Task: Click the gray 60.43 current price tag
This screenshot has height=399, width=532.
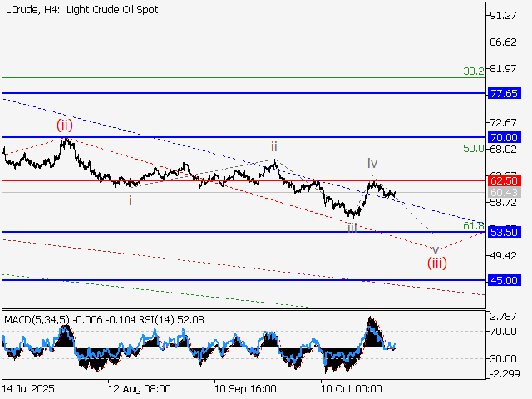Action: [x=504, y=193]
